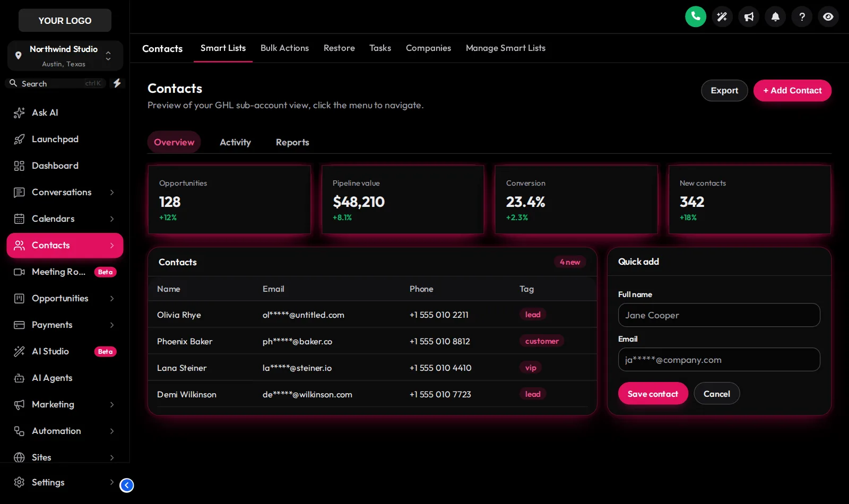Expand the Conversations submenu chevron
Image resolution: width=849 pixels, height=504 pixels.
pos(112,192)
